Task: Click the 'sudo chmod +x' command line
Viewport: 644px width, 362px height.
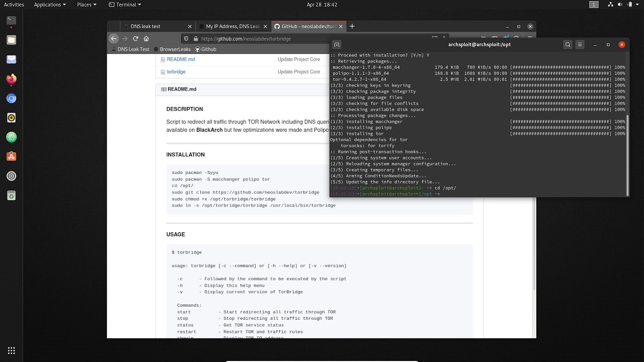Action: pos(223,199)
